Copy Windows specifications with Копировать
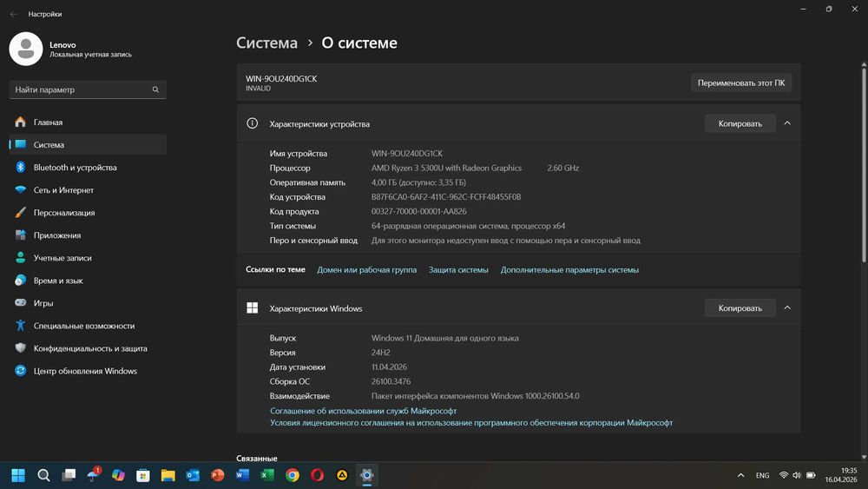This screenshot has width=868, height=489. (740, 308)
